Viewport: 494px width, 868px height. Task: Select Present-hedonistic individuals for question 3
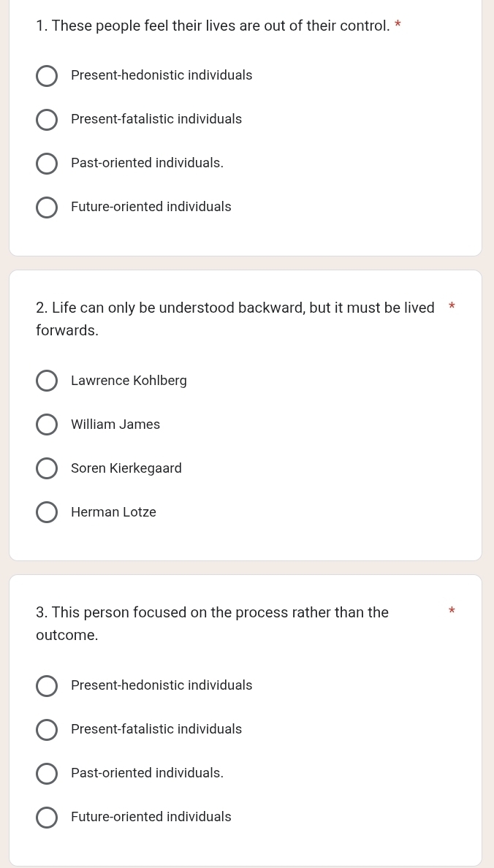pyautogui.click(x=47, y=685)
